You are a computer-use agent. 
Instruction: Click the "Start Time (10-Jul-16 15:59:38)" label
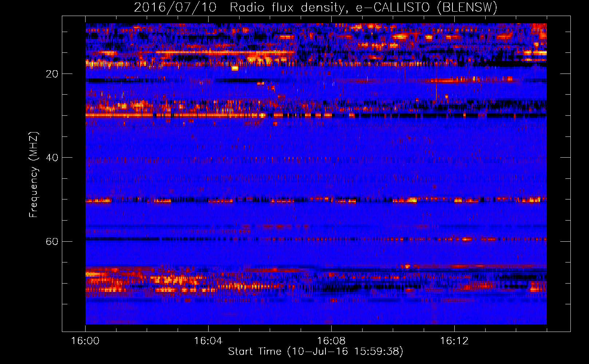(316, 352)
